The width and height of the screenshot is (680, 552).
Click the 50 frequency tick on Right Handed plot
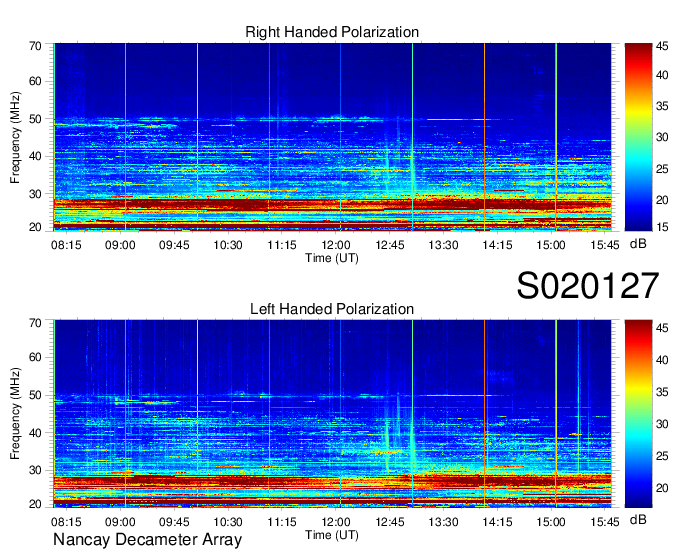pos(36,119)
